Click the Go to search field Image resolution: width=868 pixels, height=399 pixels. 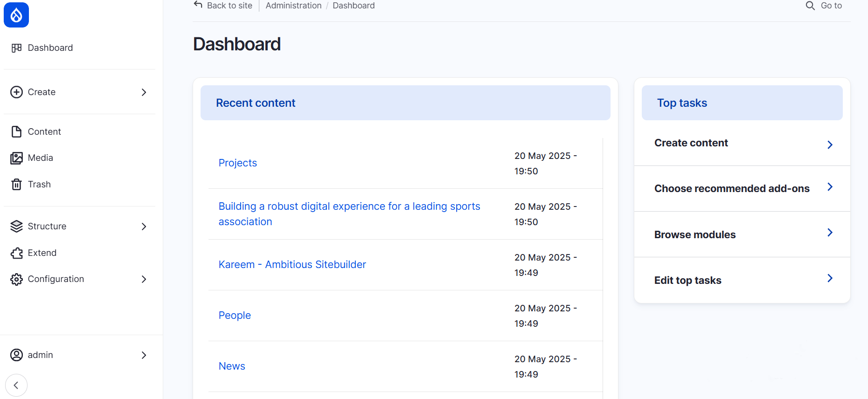point(831,6)
